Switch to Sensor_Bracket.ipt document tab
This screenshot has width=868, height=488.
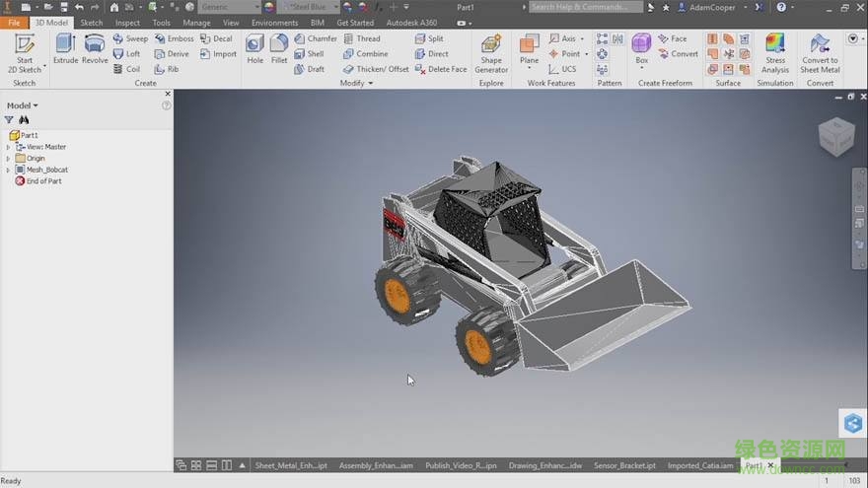[x=624, y=465]
